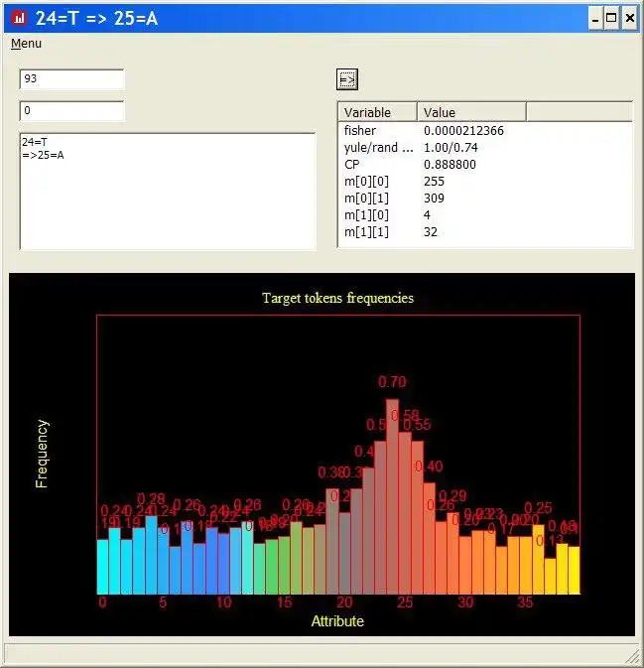Screen dimensions: 644x668
Task: Click the value 1.00/0.74
Action: pyautogui.click(x=451, y=148)
